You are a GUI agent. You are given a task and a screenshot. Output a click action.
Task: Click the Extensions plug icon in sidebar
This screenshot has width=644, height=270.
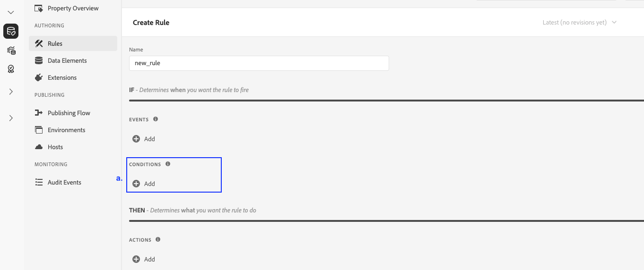[x=39, y=77]
